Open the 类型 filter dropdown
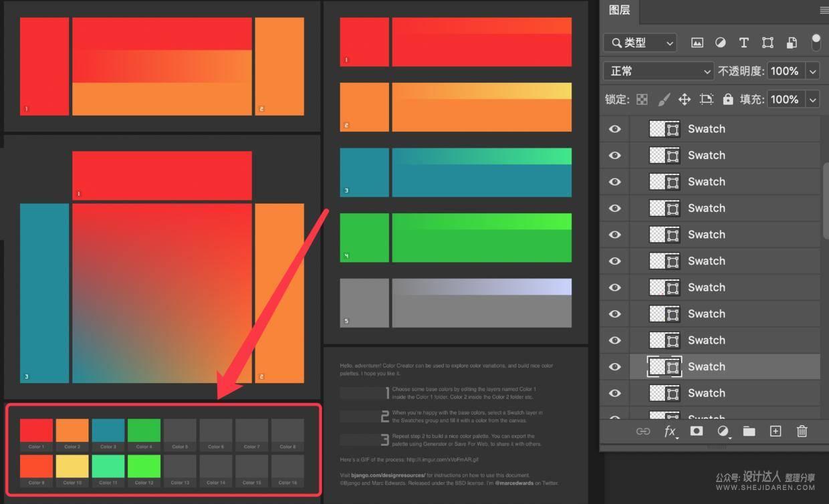 pos(640,43)
